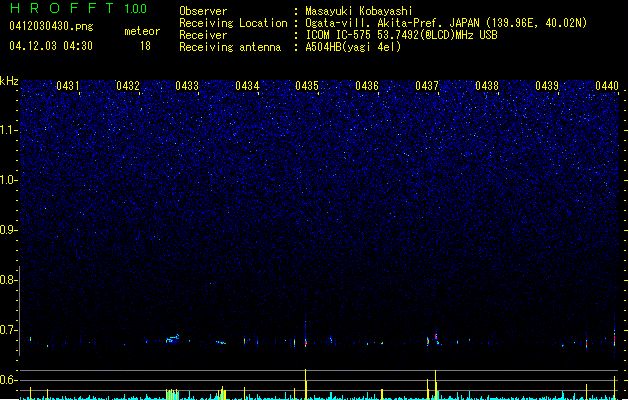Image resolution: width=629 pixels, height=400 pixels.
Task: Click the yellow intensity spike at 0440
Action: click(615, 388)
